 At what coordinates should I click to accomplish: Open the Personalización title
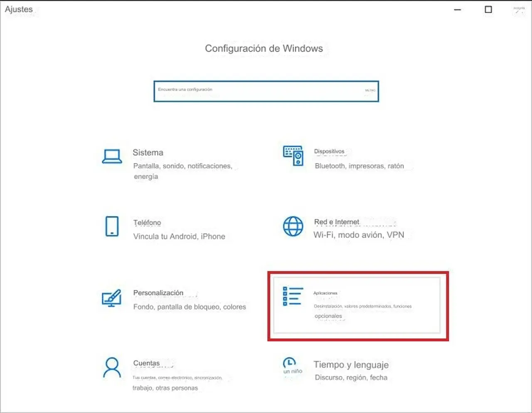coord(158,293)
